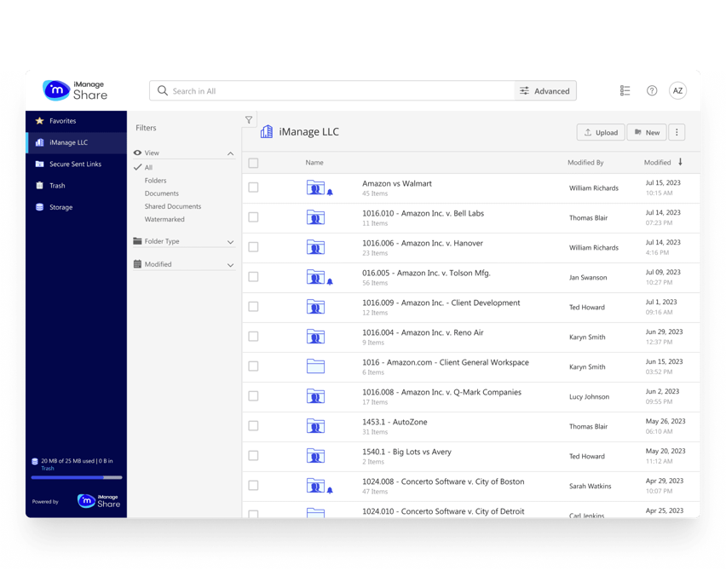Sort by the Name column header
The width and height of the screenshot is (726, 588).
pyautogui.click(x=314, y=163)
